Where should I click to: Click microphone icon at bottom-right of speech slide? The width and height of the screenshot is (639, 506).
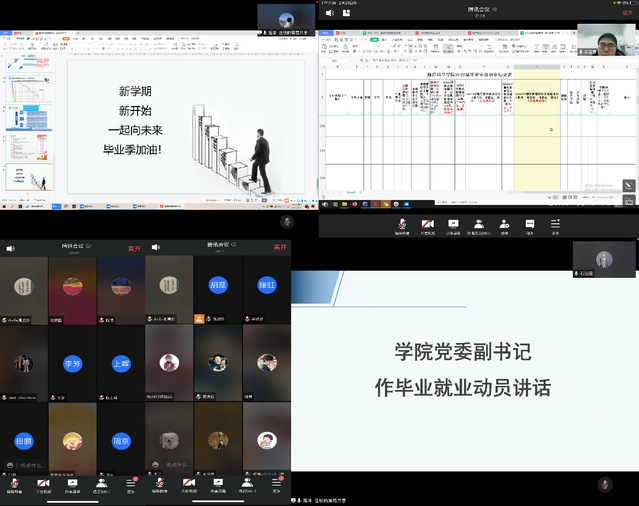point(604,484)
